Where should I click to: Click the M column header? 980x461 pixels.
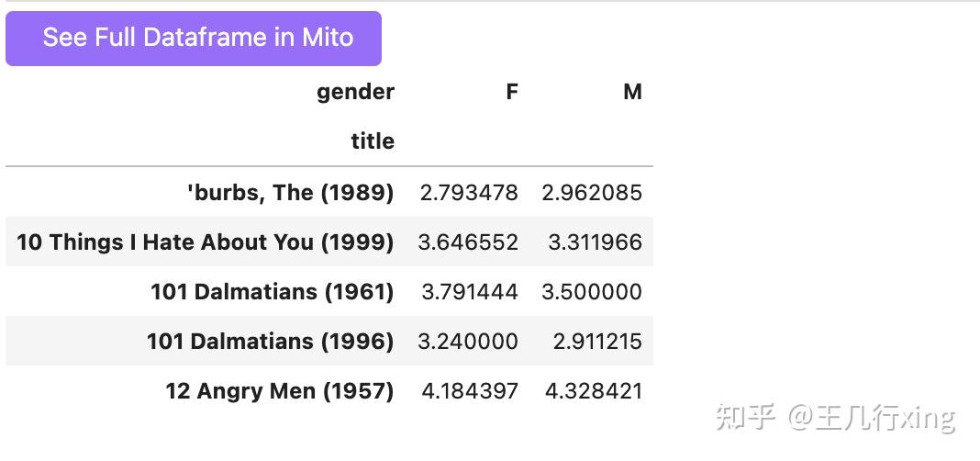click(x=632, y=92)
